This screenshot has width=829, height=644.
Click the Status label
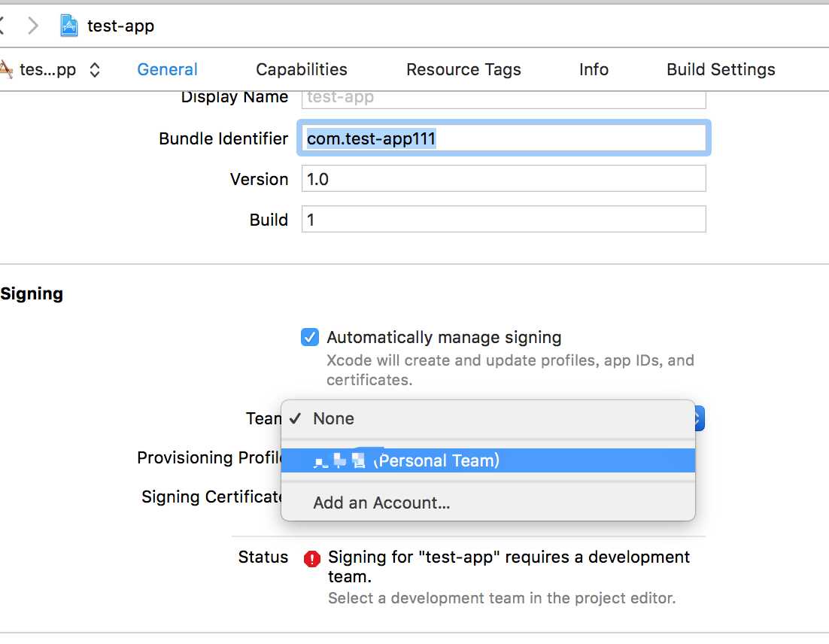[263, 557]
